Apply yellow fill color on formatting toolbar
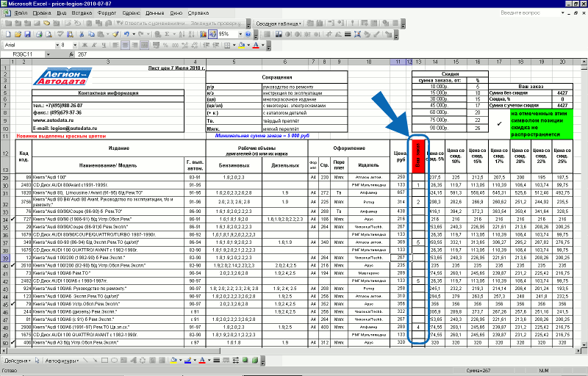Viewport: 588px width, 376px height. pyautogui.click(x=242, y=45)
